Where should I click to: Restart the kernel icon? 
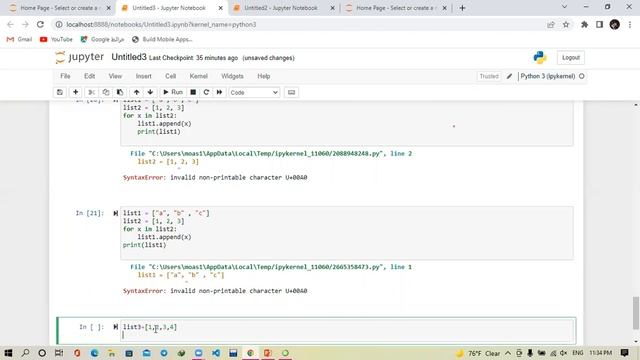point(206,92)
